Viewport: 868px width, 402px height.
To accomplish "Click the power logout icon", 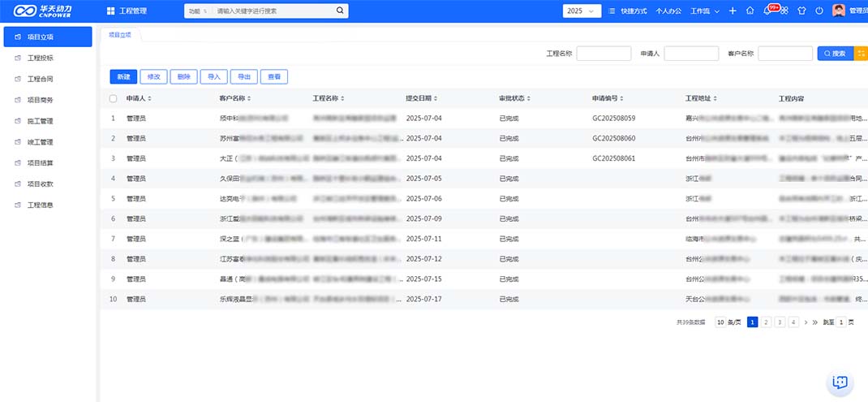I will (x=819, y=11).
